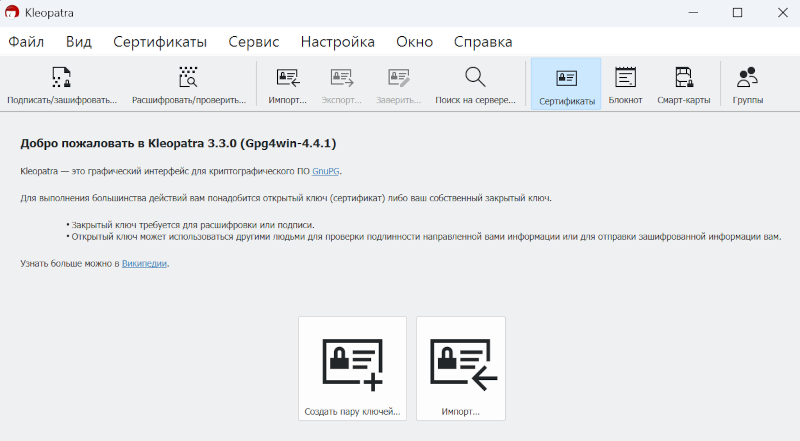Image resolution: width=800 pixels, height=441 pixels.
Task: Switch to Сертификаты view in toolbar
Action: [x=566, y=85]
